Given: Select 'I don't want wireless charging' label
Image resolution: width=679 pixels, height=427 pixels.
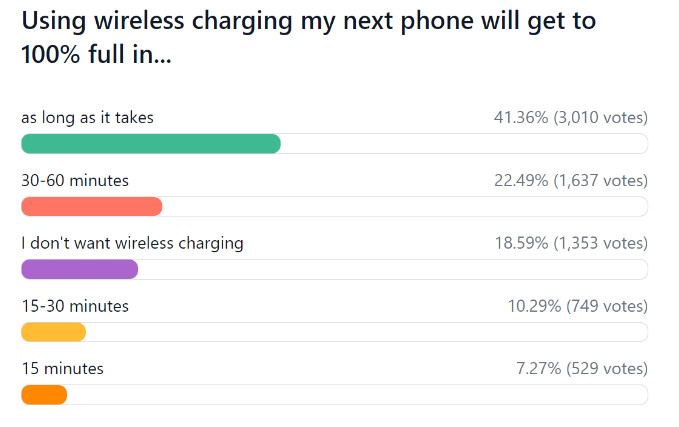Looking at the screenshot, I should coord(132,243).
